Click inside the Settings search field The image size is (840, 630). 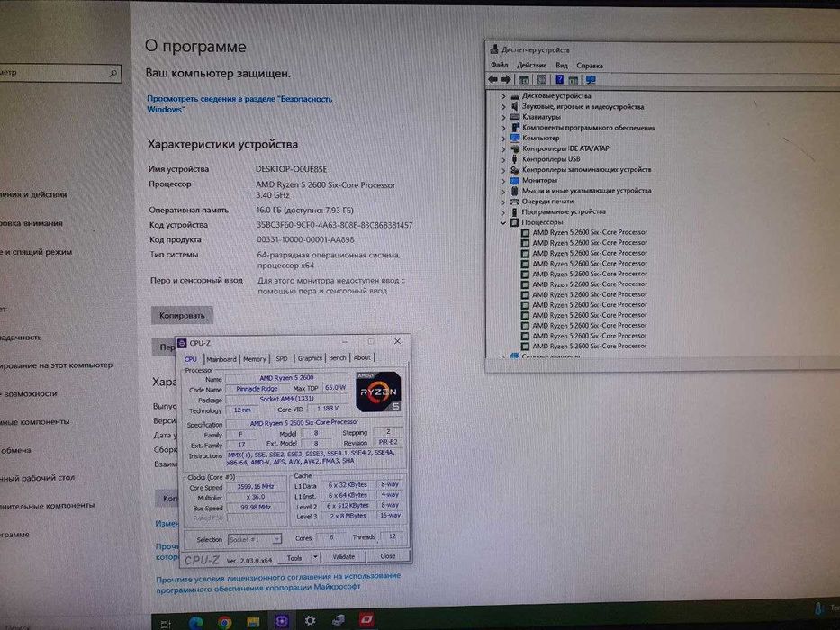click(x=60, y=73)
